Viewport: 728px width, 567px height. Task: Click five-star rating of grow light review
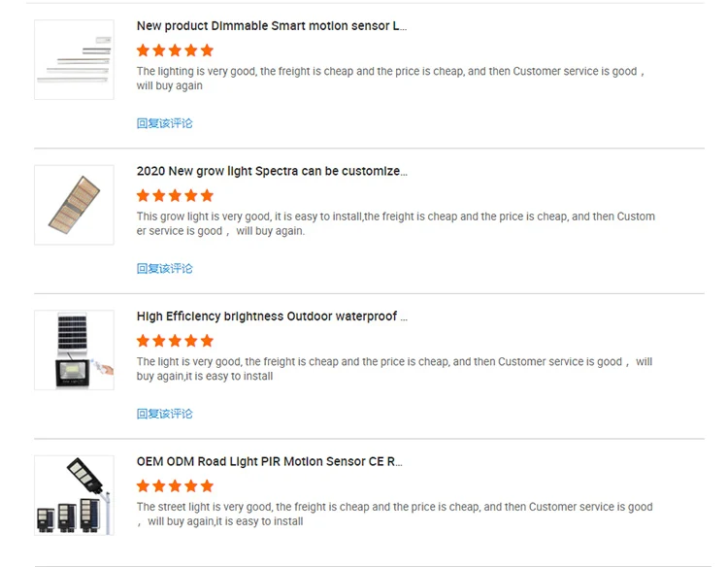[175, 195]
